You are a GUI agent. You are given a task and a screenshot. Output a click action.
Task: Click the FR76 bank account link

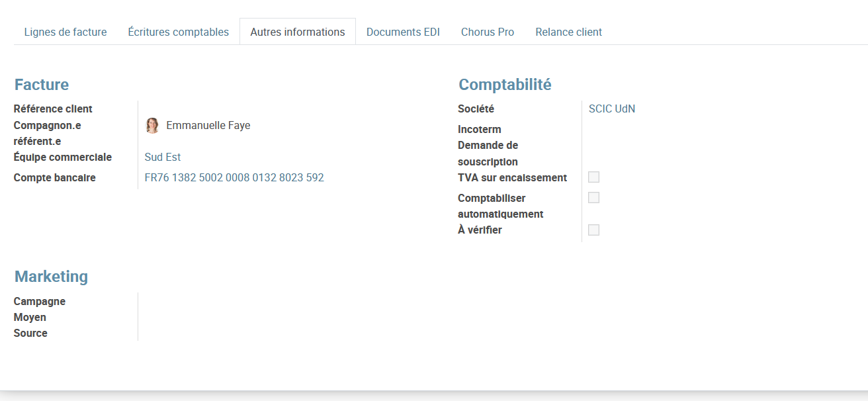[234, 178]
